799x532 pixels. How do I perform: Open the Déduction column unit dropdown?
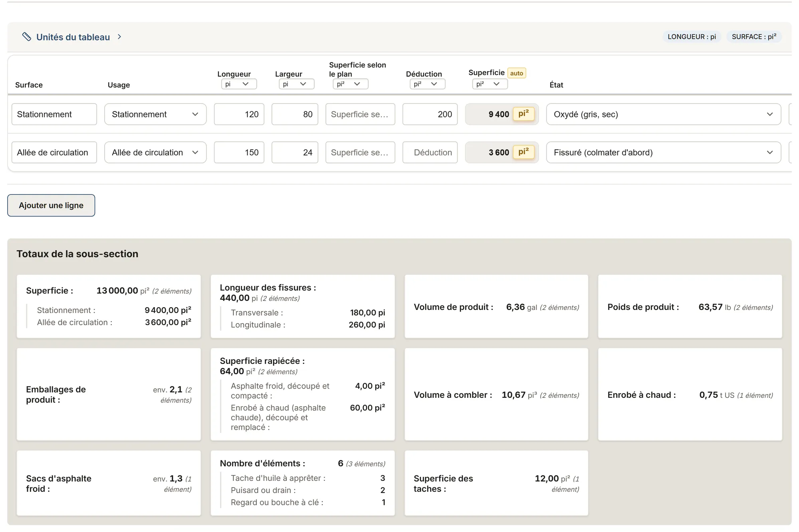pyautogui.click(x=427, y=84)
